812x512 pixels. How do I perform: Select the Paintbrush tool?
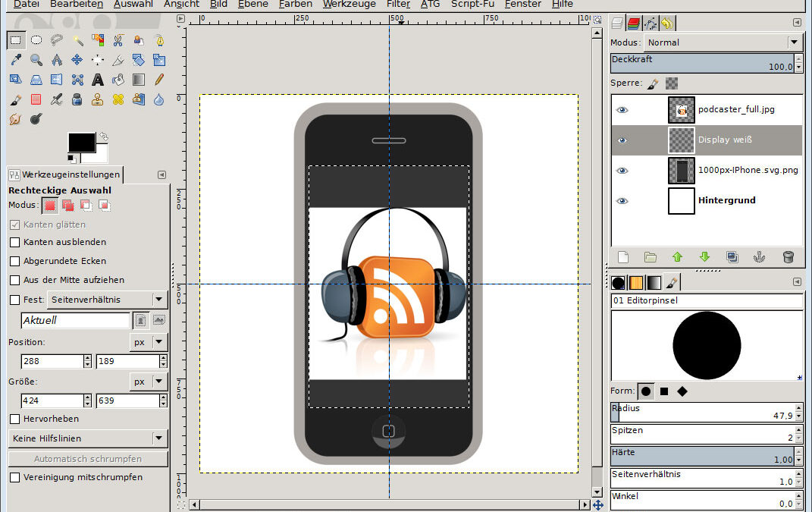(15, 99)
